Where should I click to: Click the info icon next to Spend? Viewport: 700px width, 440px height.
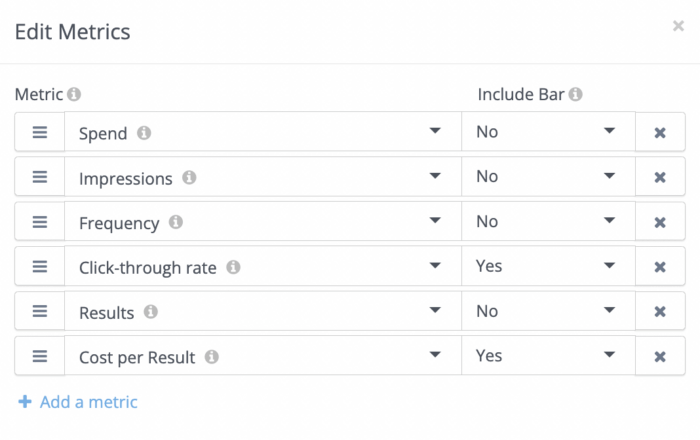pos(144,132)
